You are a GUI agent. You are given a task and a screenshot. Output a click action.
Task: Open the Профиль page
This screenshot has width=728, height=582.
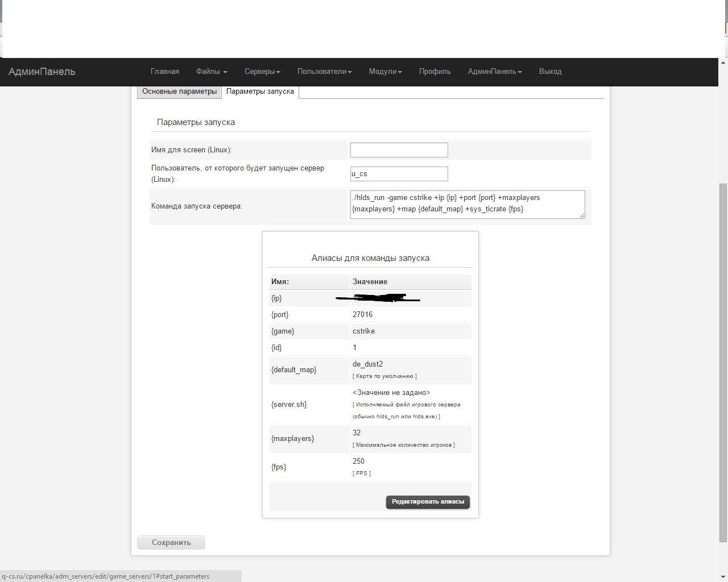[435, 72]
